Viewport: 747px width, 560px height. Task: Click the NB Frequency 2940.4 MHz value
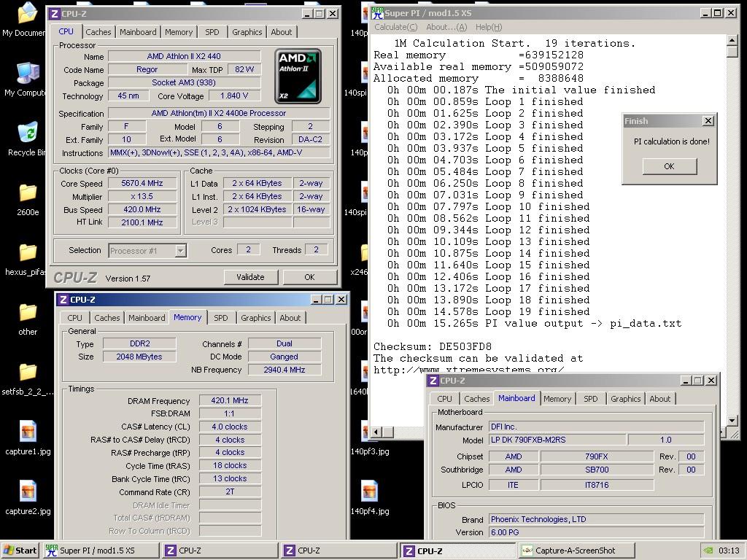pyautogui.click(x=285, y=370)
